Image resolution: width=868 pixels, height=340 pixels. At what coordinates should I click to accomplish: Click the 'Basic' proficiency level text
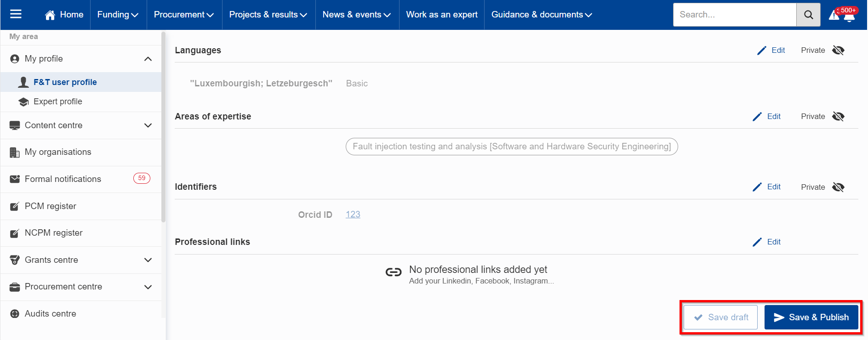coord(357,84)
